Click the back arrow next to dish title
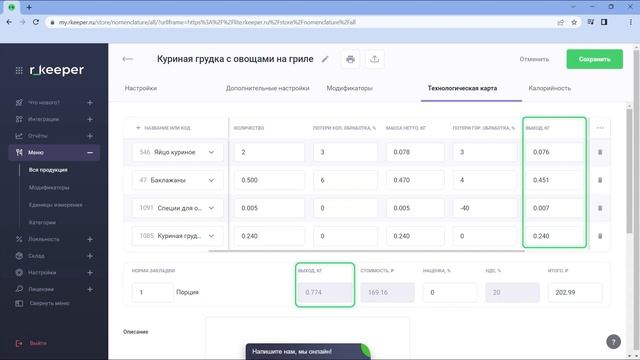This screenshot has width=640, height=360. 127,59
